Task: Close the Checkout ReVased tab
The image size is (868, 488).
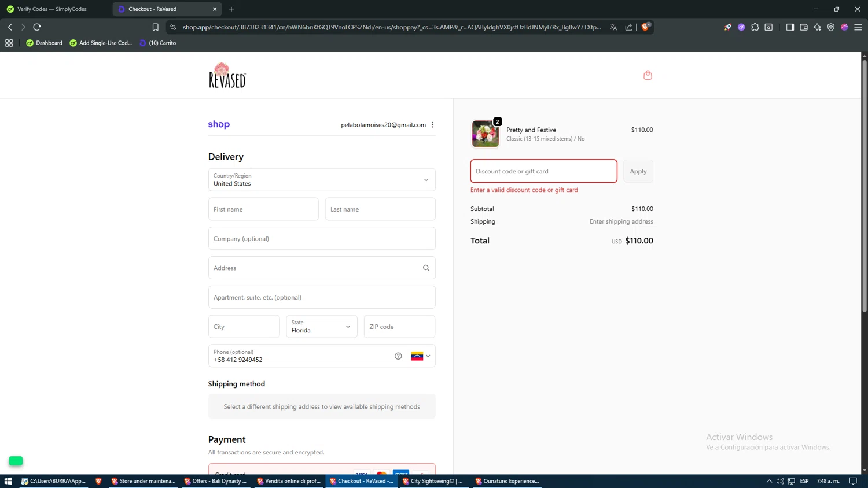Action: click(x=215, y=9)
